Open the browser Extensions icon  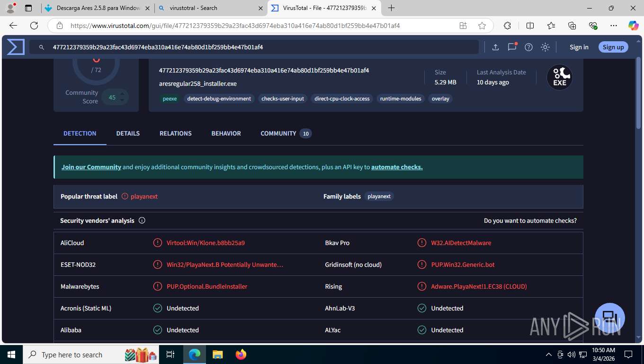pos(507,26)
